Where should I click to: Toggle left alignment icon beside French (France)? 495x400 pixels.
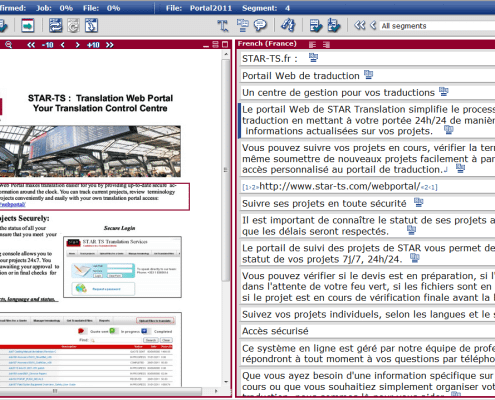tap(312, 44)
